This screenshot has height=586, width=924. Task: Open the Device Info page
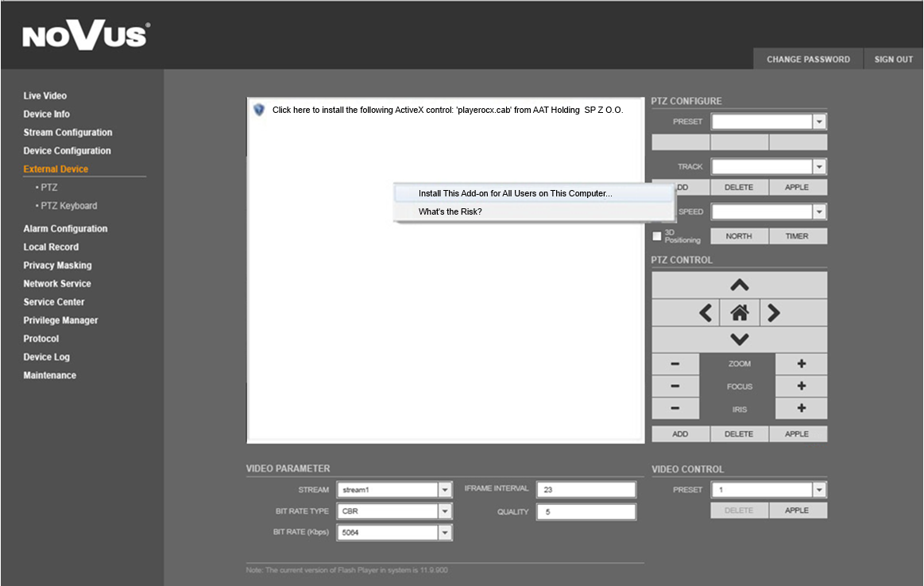coord(47,114)
